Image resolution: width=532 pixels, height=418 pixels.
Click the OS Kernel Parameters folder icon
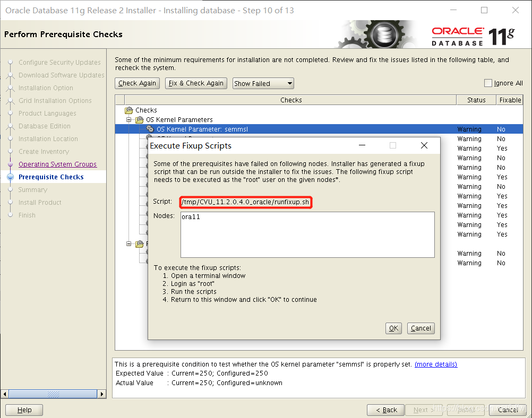(x=140, y=120)
